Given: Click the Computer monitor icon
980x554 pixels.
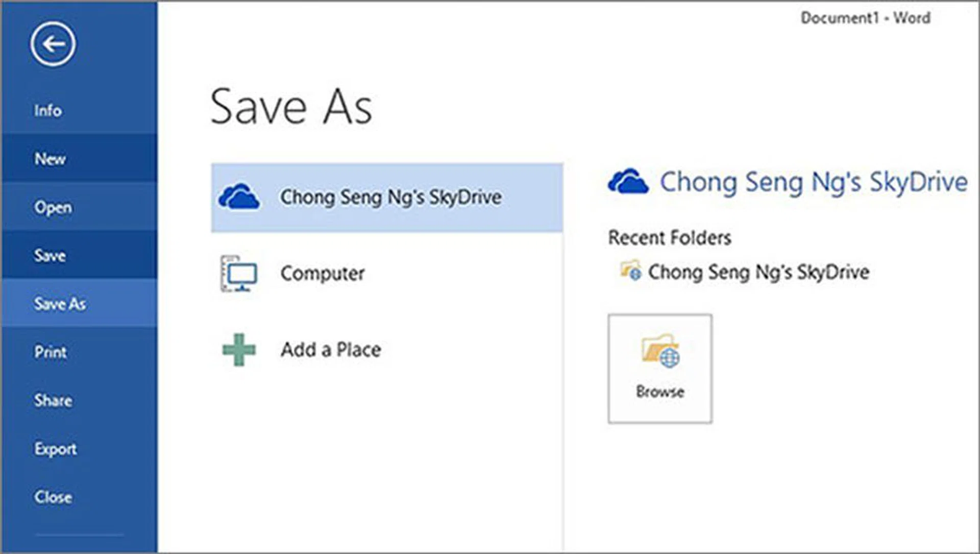Looking at the screenshot, I should 239,274.
